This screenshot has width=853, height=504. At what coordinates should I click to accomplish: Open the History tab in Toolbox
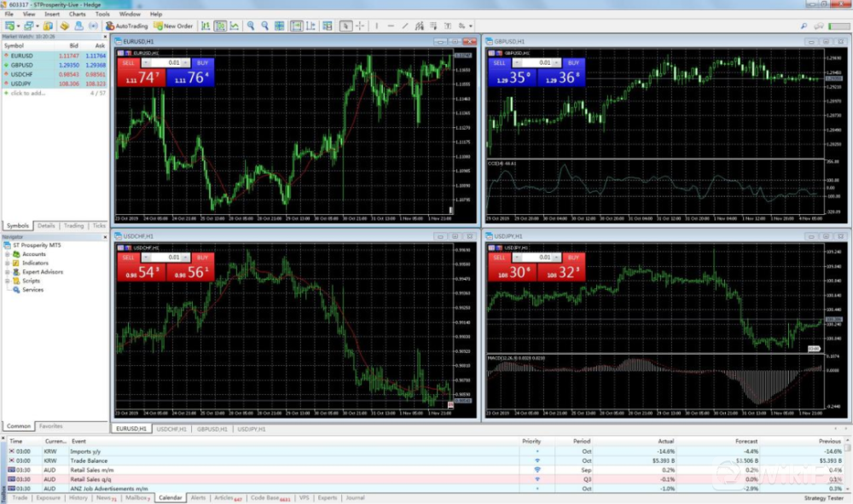point(78,497)
